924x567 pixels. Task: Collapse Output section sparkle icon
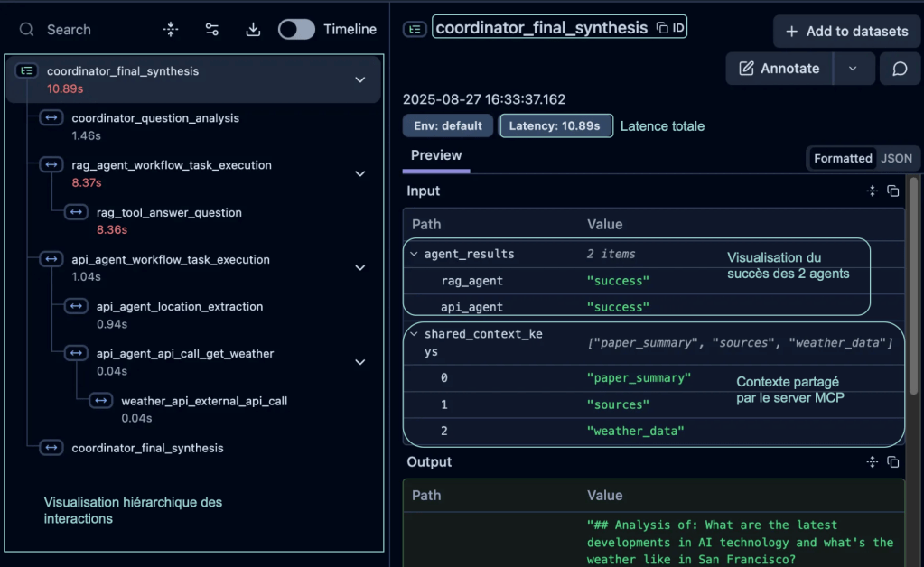click(x=873, y=461)
